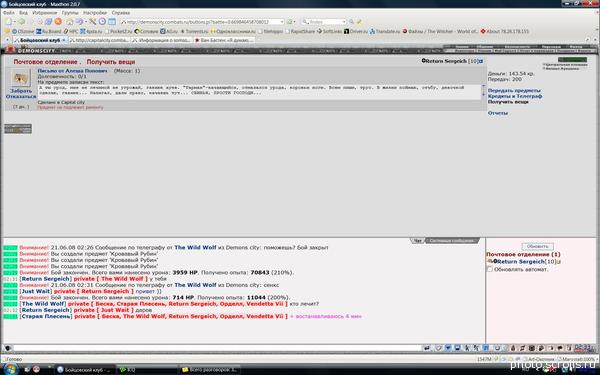Click the search magnifier icon

351,22
